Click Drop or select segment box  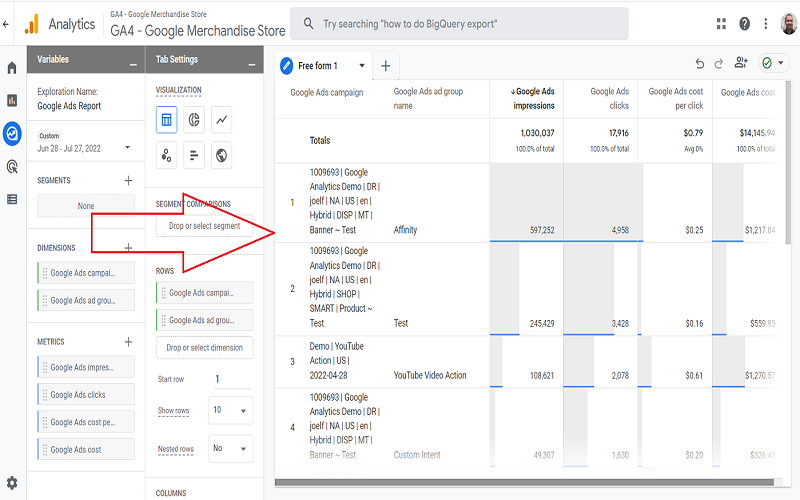pos(205,226)
